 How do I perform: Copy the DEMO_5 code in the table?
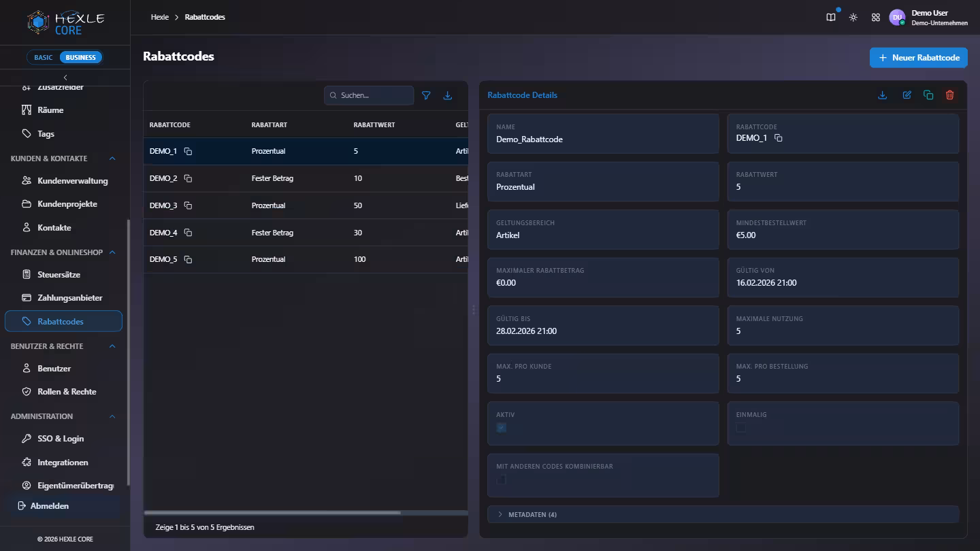[x=188, y=259]
